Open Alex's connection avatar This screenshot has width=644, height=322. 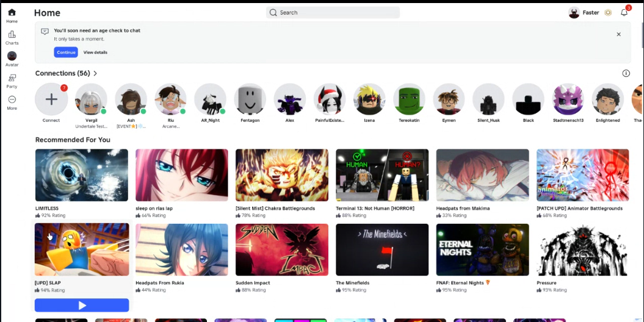[x=290, y=99]
